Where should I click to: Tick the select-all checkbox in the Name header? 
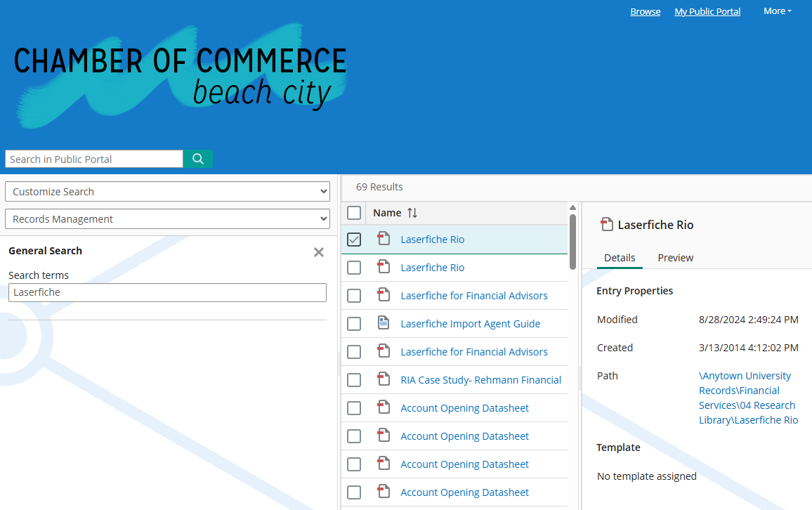pyautogui.click(x=354, y=213)
